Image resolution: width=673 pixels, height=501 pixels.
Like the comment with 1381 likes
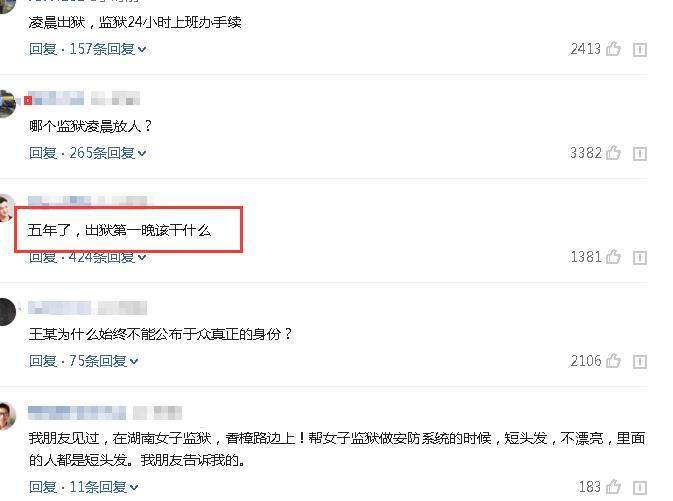(x=613, y=256)
